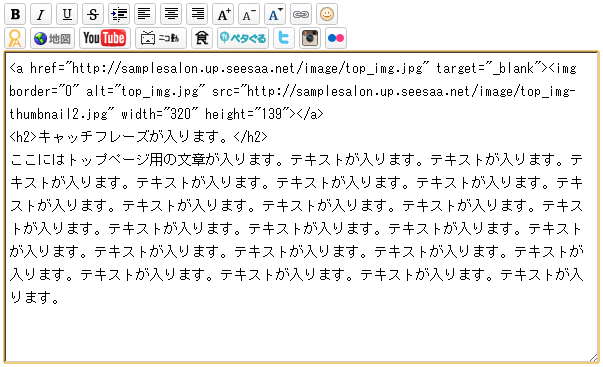603x367 pixels.
Task: Align text to the right
Action: 197,14
